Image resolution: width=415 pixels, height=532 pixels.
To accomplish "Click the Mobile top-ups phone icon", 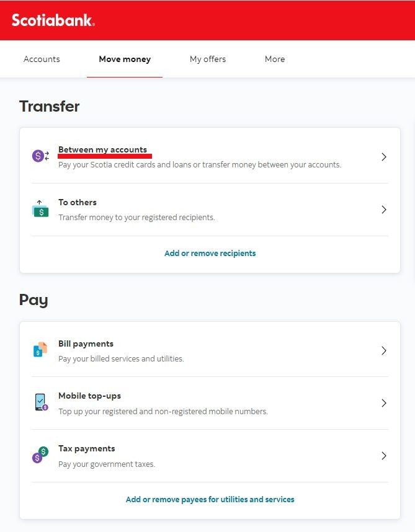I will 40,402.
